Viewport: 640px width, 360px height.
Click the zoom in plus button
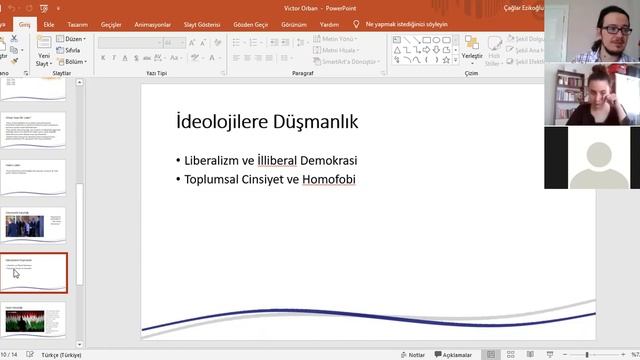(623, 354)
